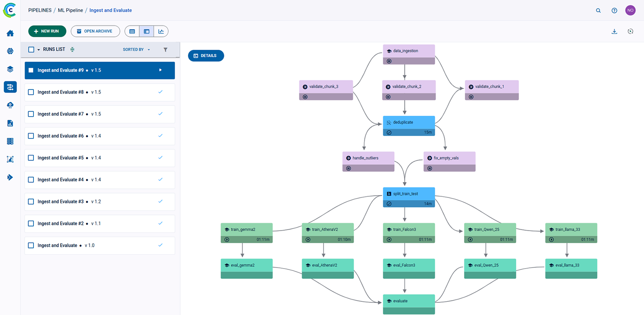
Task: Click the download icon at top right
Action: (x=614, y=32)
